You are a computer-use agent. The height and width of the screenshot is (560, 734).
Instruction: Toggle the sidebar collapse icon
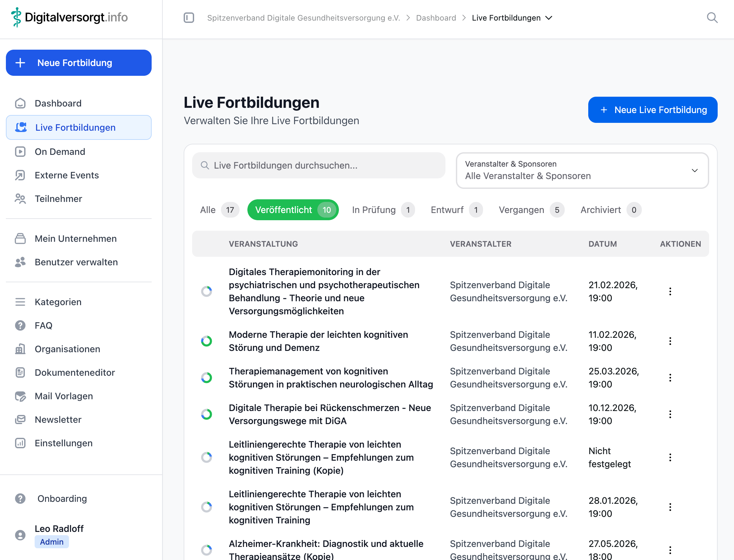pos(189,18)
